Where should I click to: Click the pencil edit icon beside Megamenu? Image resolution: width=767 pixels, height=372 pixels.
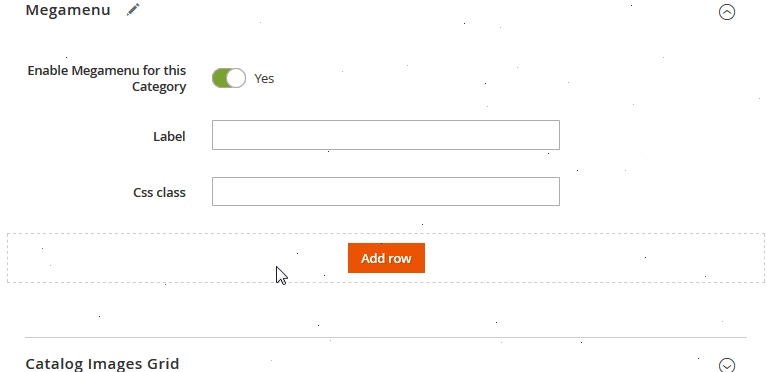coord(133,10)
